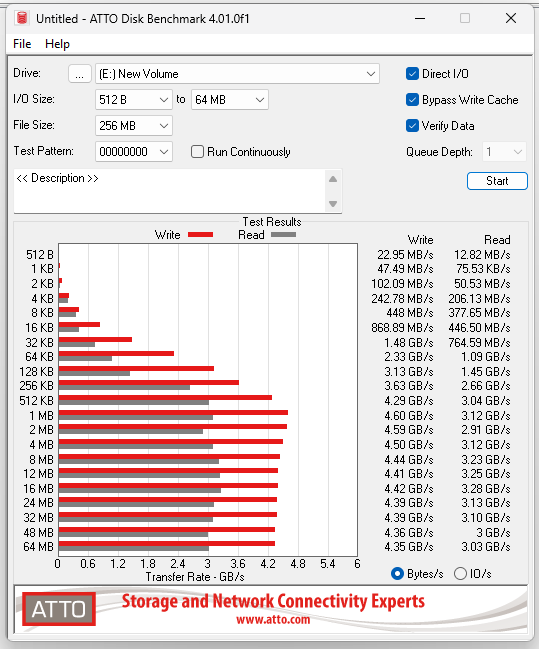The image size is (539, 649).
Task: Click write value 448 MB/s
Action: [x=410, y=312]
